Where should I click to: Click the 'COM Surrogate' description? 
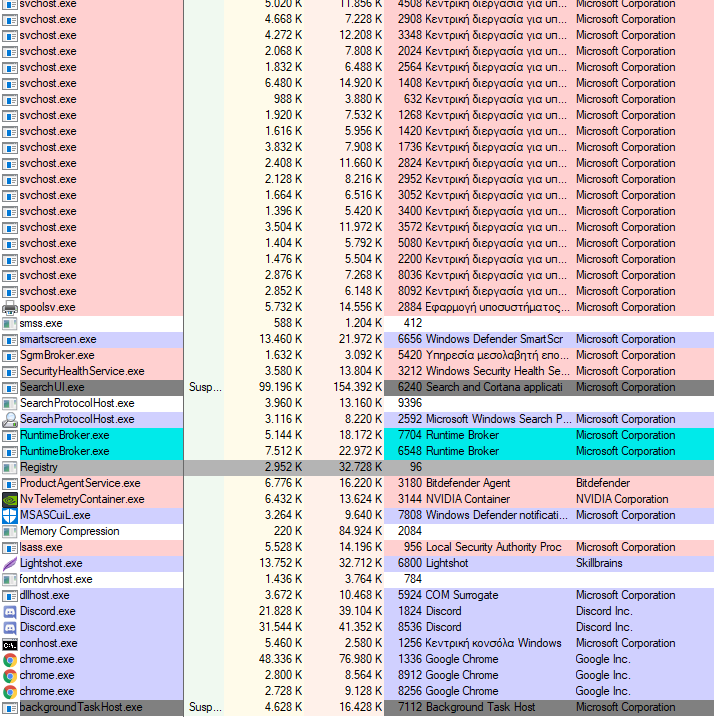462,595
